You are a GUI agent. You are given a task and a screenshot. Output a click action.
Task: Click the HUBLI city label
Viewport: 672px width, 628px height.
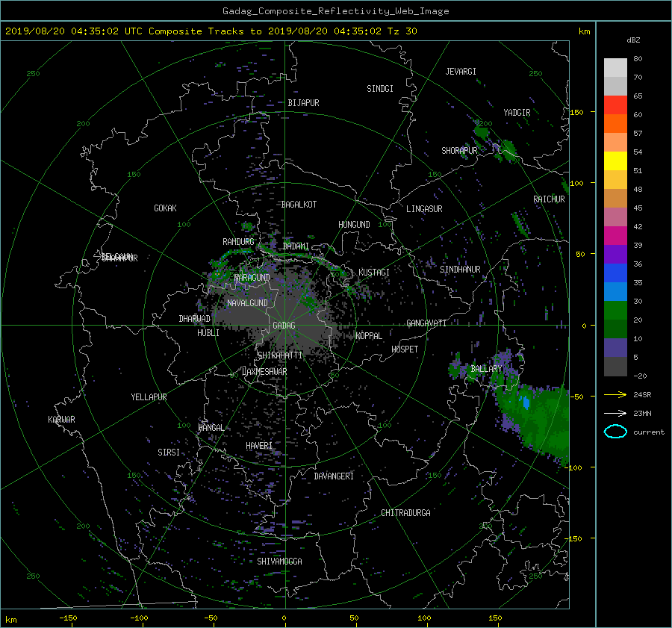(x=208, y=332)
